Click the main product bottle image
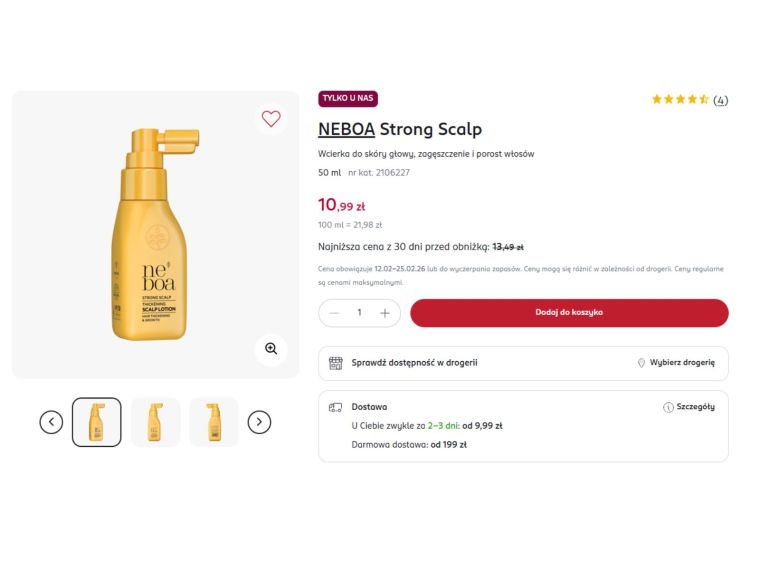This screenshot has width=760, height=570. [x=150, y=235]
